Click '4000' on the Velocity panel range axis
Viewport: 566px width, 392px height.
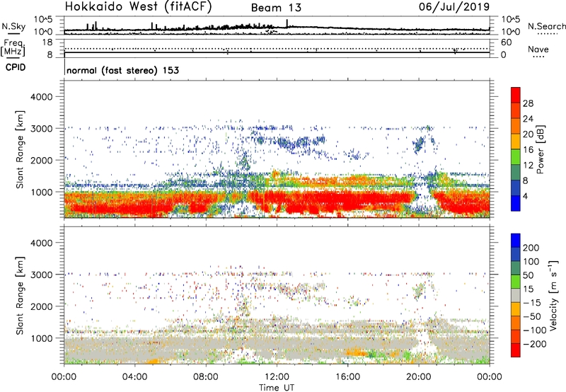42,243
